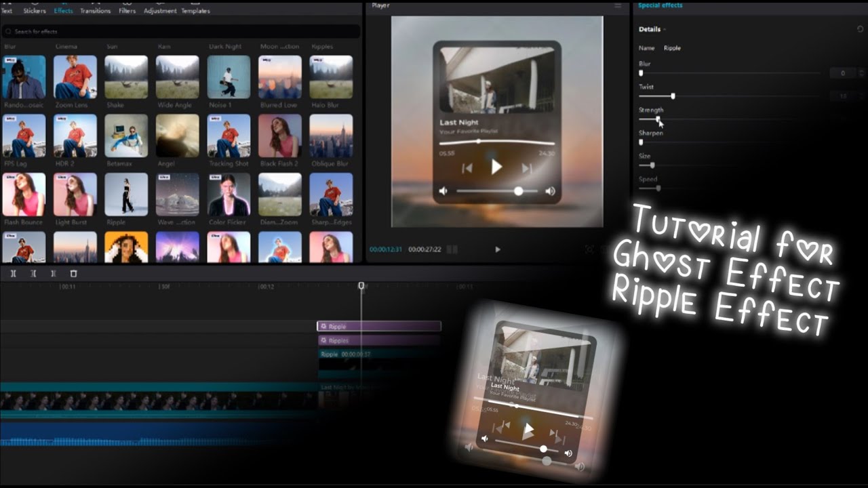Select the outlined Ripple effect clip on timeline
Viewport: 868px width, 488px height.
379,327
